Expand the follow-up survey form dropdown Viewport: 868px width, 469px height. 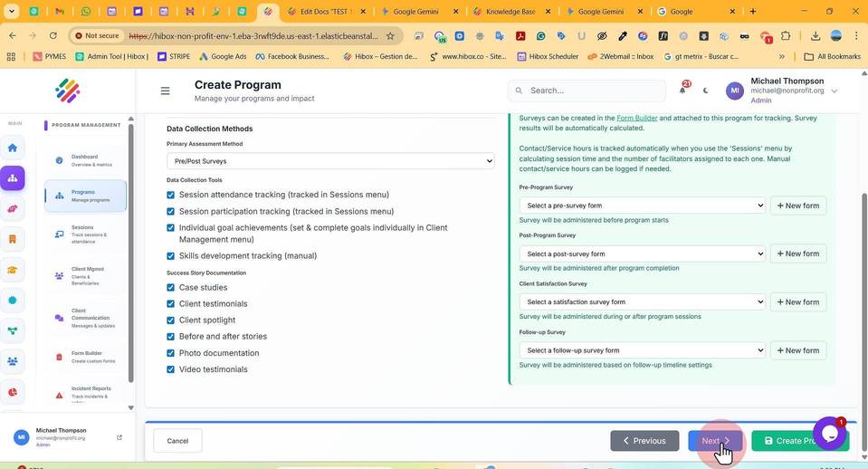pos(642,350)
